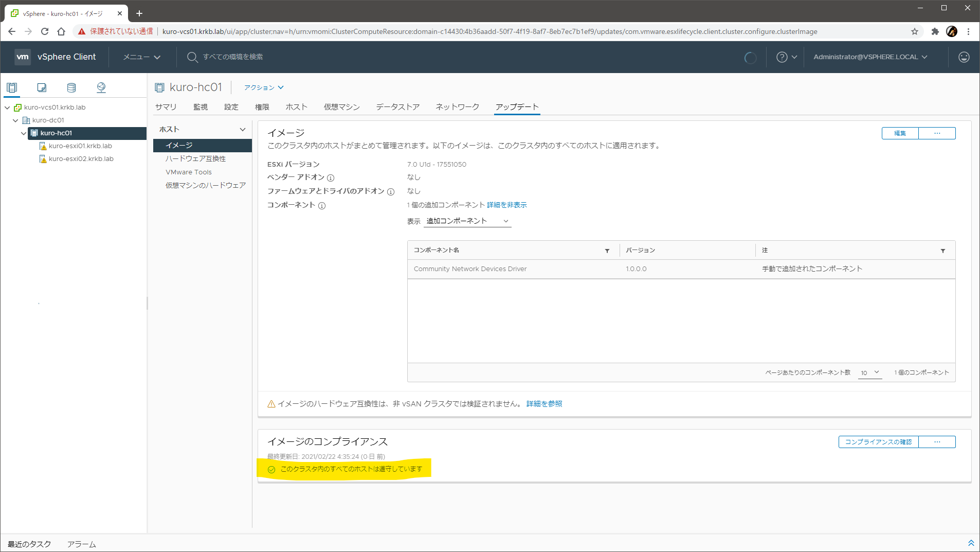This screenshot has height=552, width=980.
Task: Open the 追加コンポーネント display dropdown
Action: coord(467,221)
